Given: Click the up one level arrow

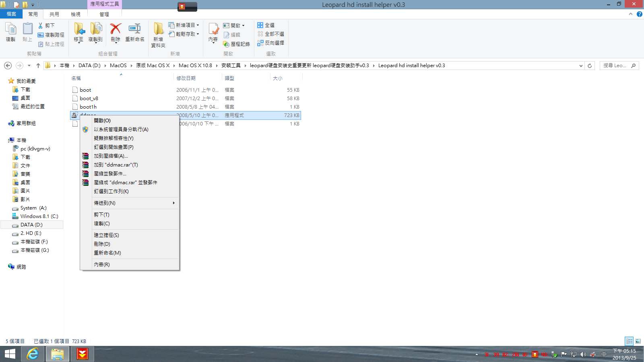Looking at the screenshot, I should click(x=38, y=66).
